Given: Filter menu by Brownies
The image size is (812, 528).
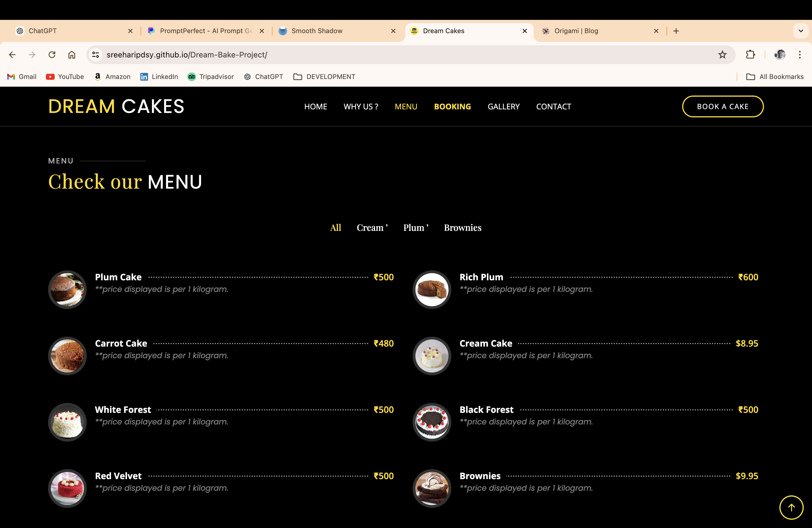Looking at the screenshot, I should pyautogui.click(x=462, y=228).
